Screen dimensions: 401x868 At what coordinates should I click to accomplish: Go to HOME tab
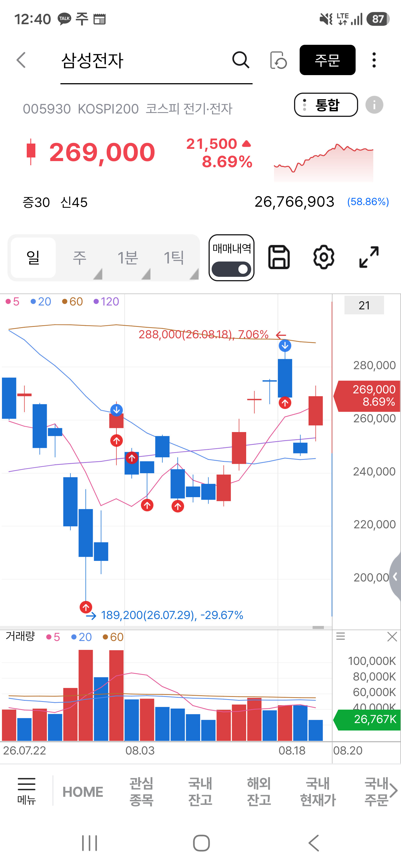(x=83, y=792)
